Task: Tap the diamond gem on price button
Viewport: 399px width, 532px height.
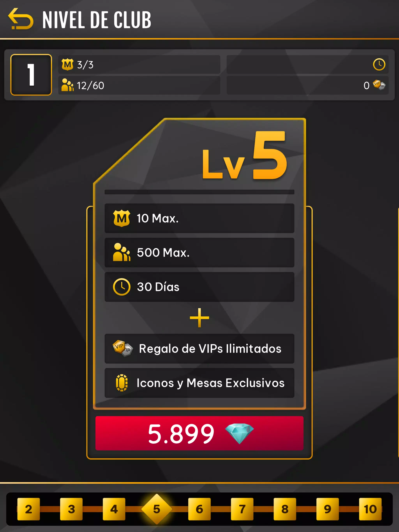Action: point(239,433)
